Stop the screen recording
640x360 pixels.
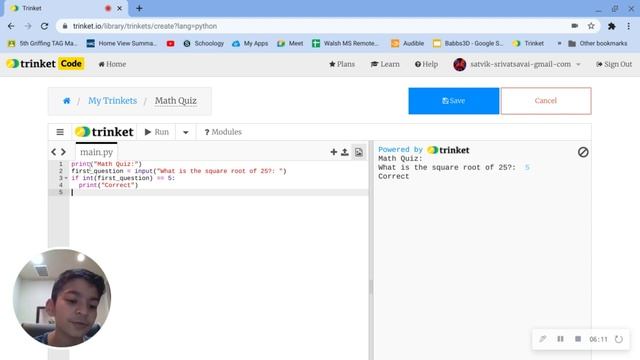pos(578,339)
